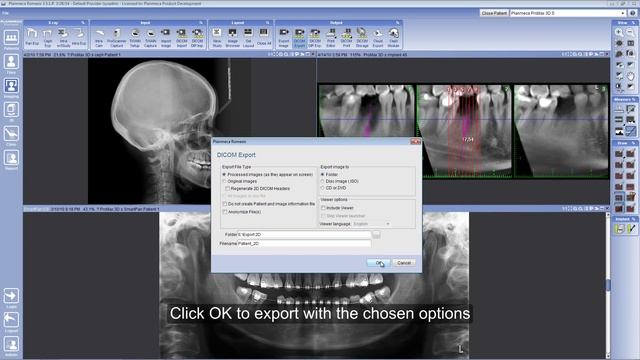The width and height of the screenshot is (640, 360).
Task: Check Do not create Patient information file
Action: pyautogui.click(x=224, y=204)
